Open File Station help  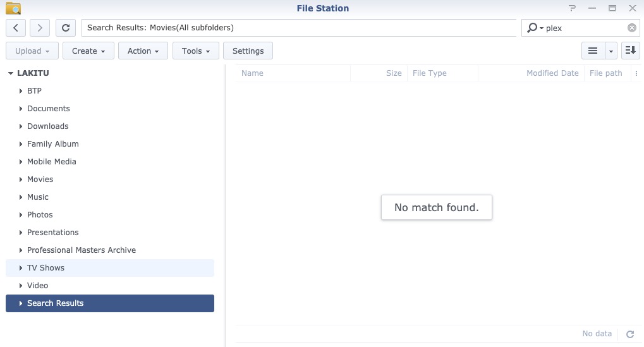coord(573,8)
